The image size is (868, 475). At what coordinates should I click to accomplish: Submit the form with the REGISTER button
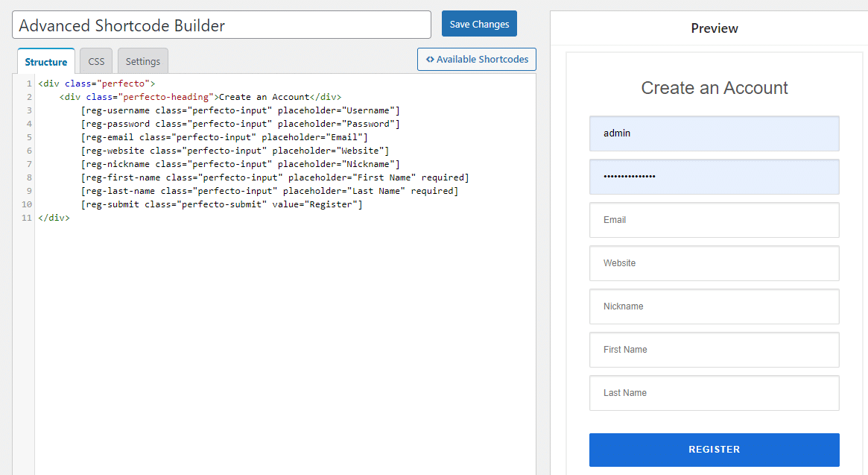coord(714,450)
